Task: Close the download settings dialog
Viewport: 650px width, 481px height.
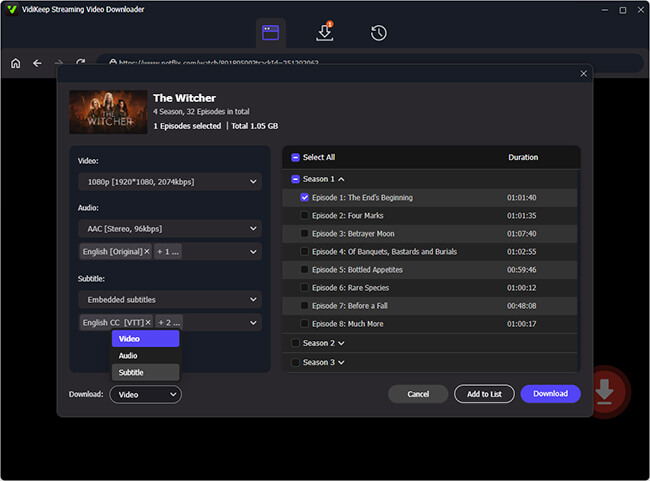Action: coord(583,73)
